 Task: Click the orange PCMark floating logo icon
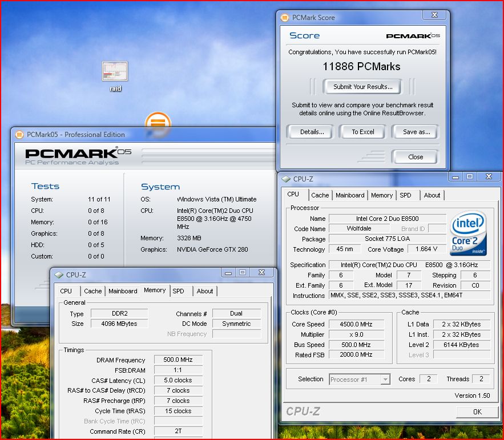point(158,124)
